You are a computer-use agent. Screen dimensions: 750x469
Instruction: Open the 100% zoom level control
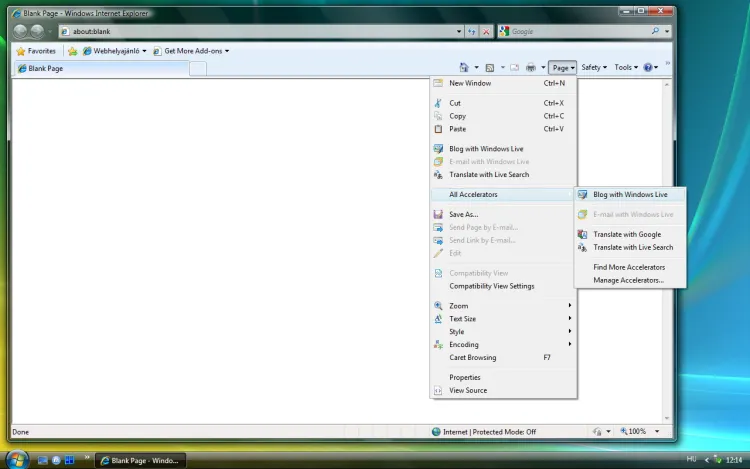[x=636, y=432]
